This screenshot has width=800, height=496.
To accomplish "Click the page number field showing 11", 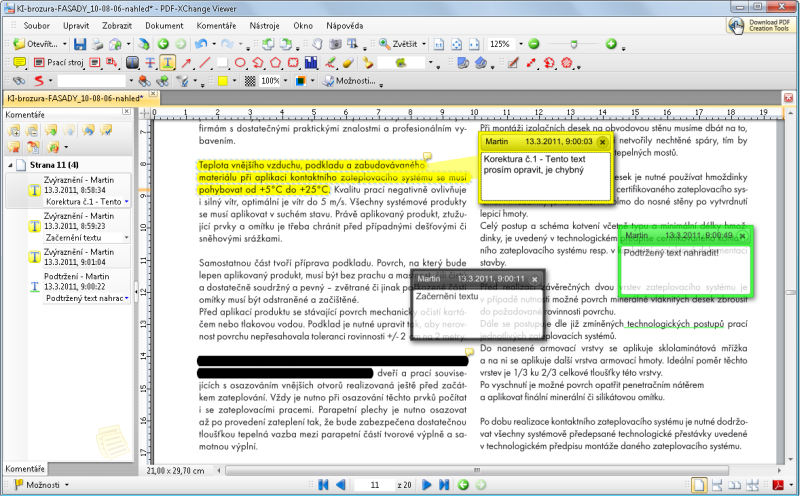I will 374,485.
